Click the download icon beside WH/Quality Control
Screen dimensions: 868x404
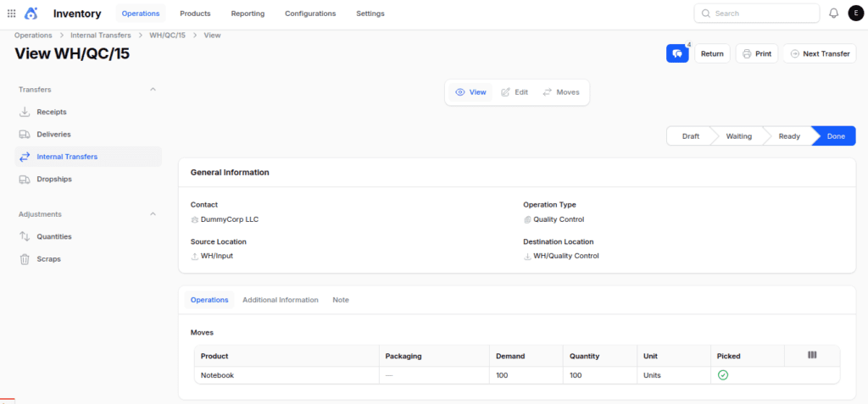coord(527,257)
